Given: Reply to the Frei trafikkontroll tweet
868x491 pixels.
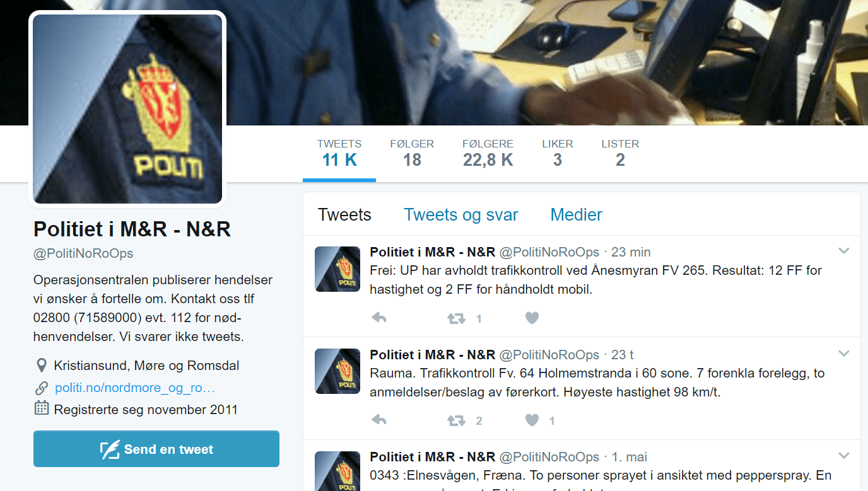Looking at the screenshot, I should [379, 318].
